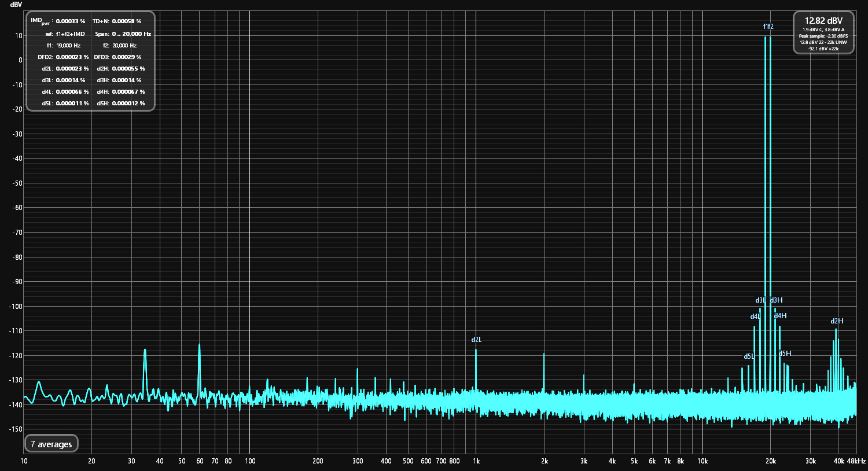Click the Peak sample -2.30 dBFS line

click(823, 36)
